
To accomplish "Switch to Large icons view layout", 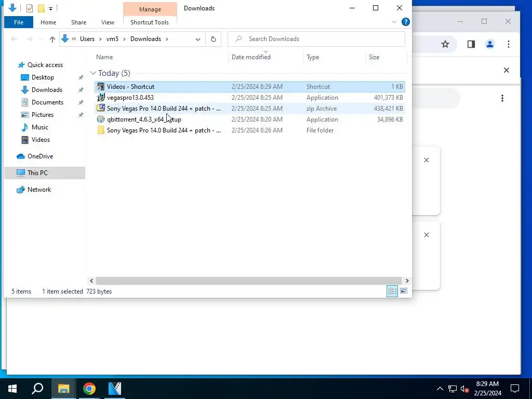I will coord(404,291).
